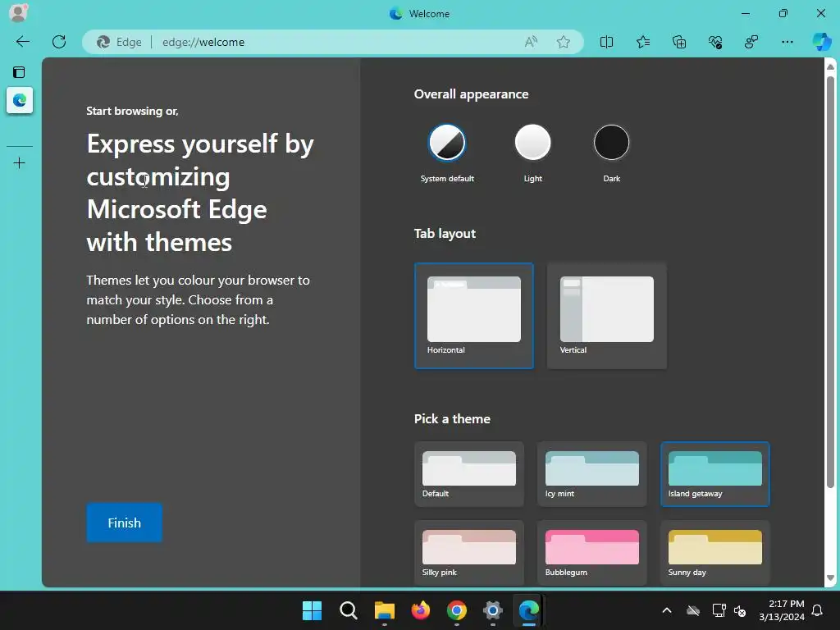Pick the Icy mint theme
The width and height of the screenshot is (840, 630).
[x=592, y=474]
